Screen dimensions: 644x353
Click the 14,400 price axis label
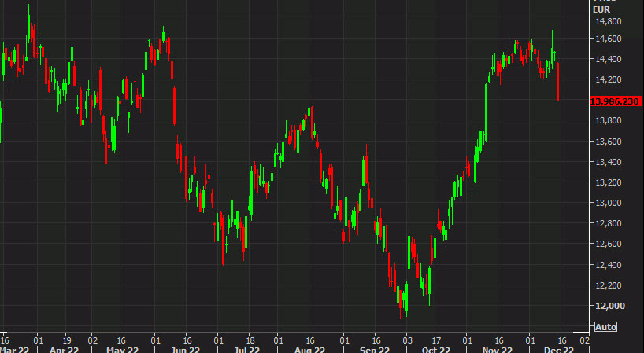click(609, 59)
